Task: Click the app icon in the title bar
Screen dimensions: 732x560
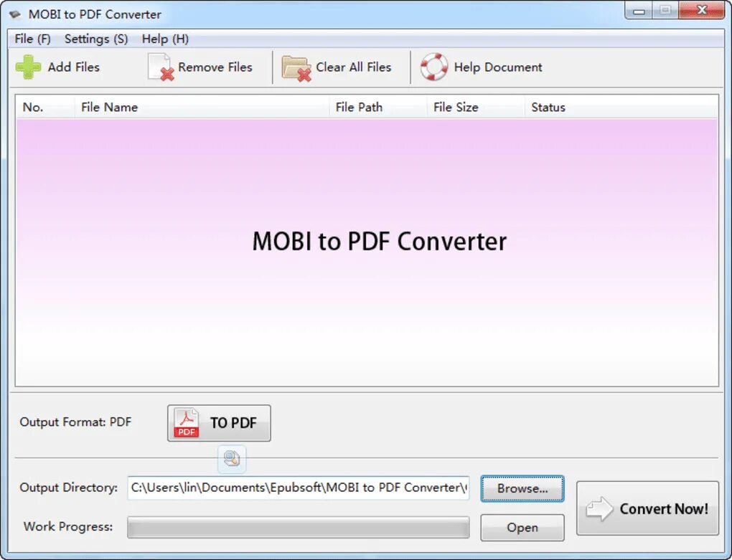Action: coord(15,14)
